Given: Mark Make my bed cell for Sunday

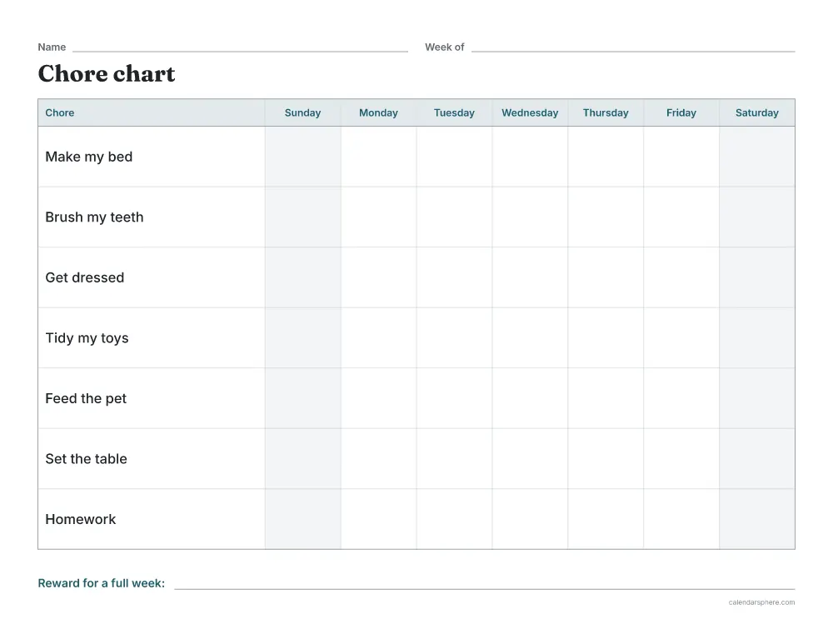Looking at the screenshot, I should point(303,157).
